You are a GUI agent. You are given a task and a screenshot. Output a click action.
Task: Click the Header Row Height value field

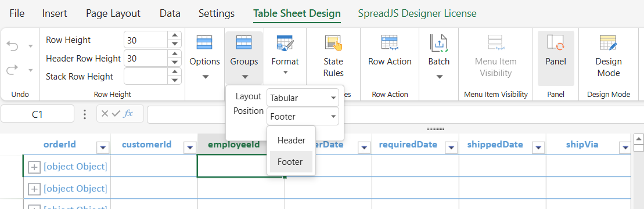[x=146, y=58]
